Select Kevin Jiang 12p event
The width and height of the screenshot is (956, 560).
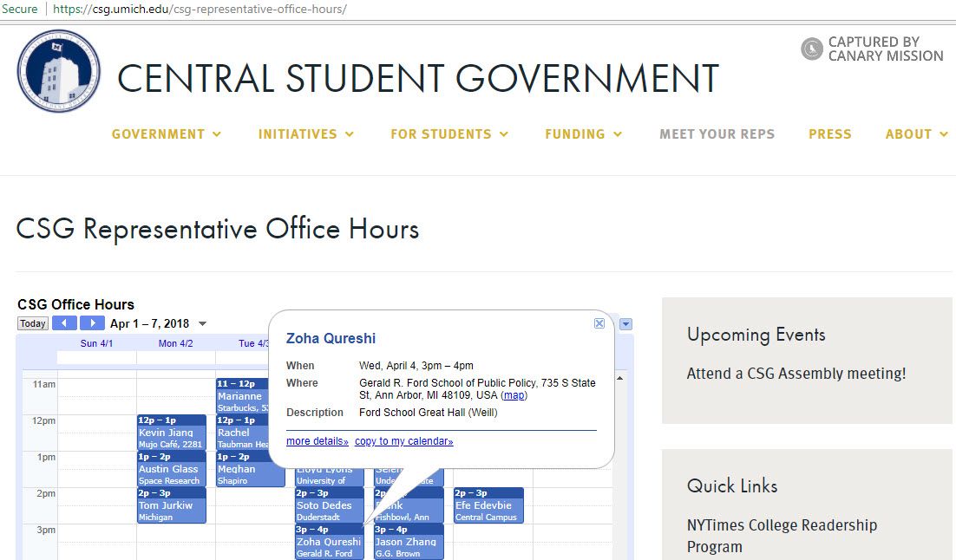point(171,433)
